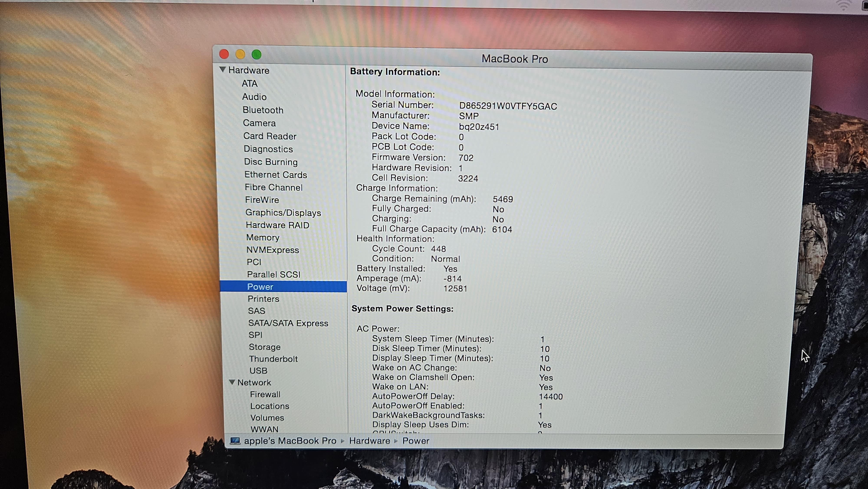
Task: Click the Wi-Fi icon in menu bar
Action: 843,5
